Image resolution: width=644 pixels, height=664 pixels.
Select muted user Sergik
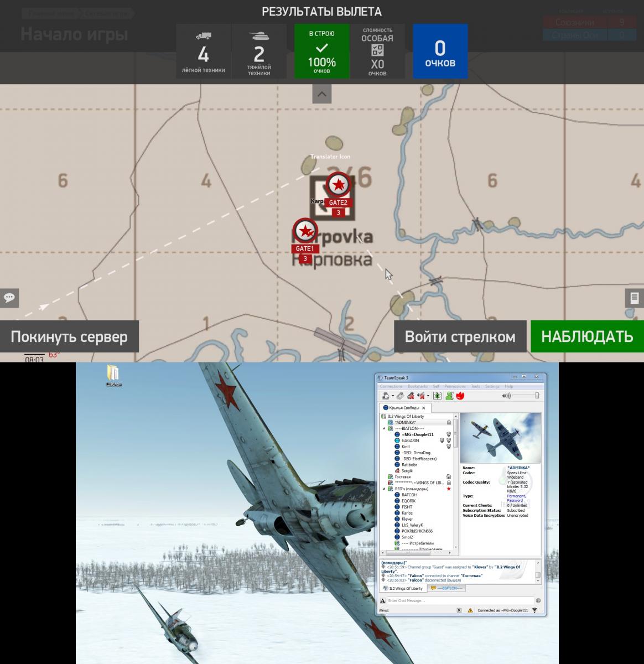click(407, 471)
